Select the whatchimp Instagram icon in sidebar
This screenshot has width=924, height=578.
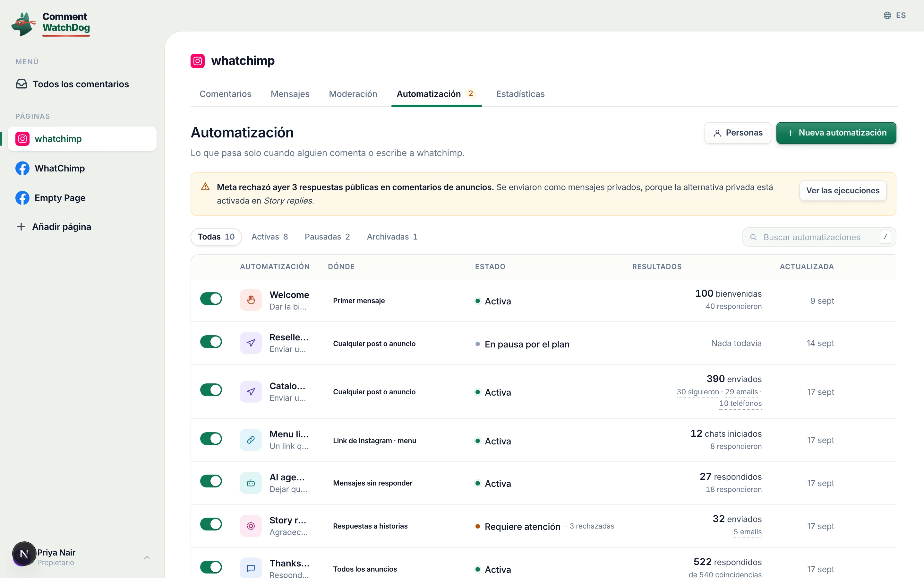(x=22, y=139)
